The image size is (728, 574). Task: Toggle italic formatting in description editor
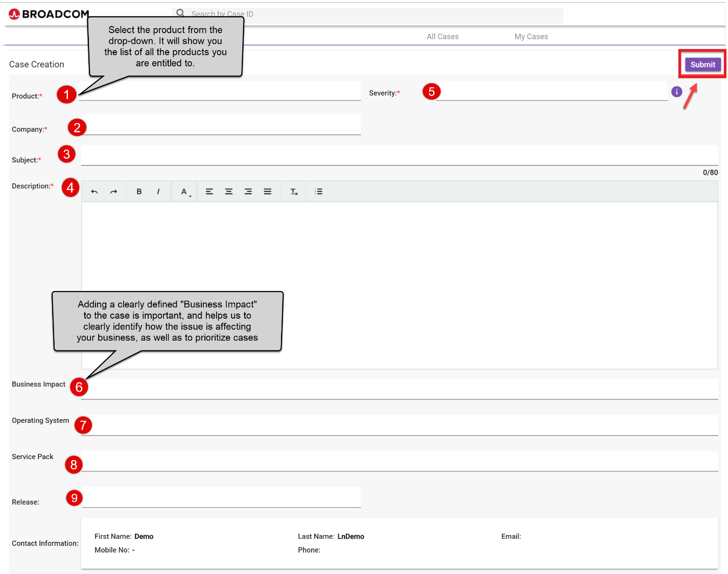coord(158,192)
